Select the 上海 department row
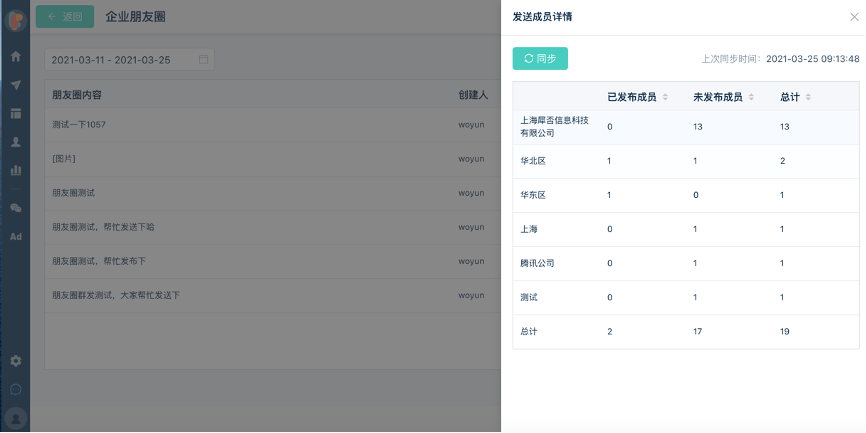 [686, 229]
